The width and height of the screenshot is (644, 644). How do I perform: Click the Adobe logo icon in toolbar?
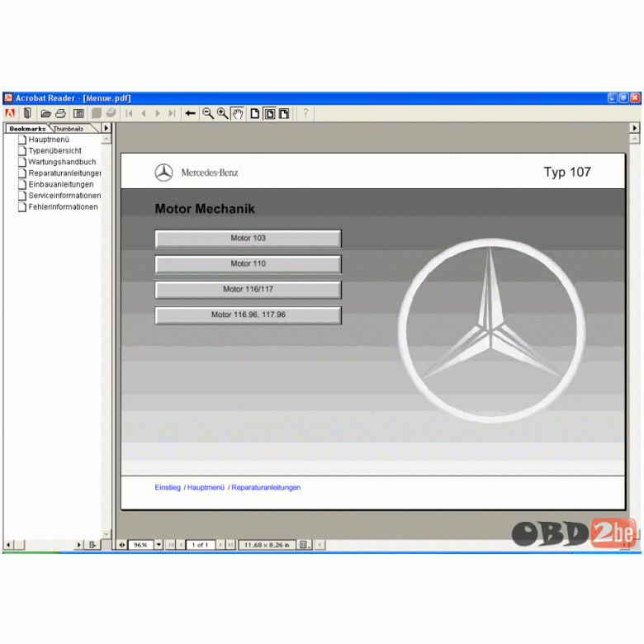[10, 113]
